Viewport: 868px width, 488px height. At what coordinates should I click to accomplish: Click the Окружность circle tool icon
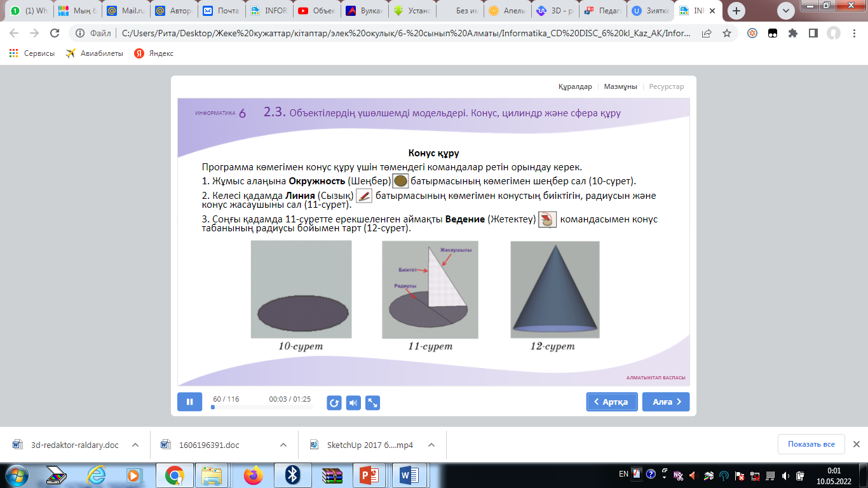pos(400,181)
